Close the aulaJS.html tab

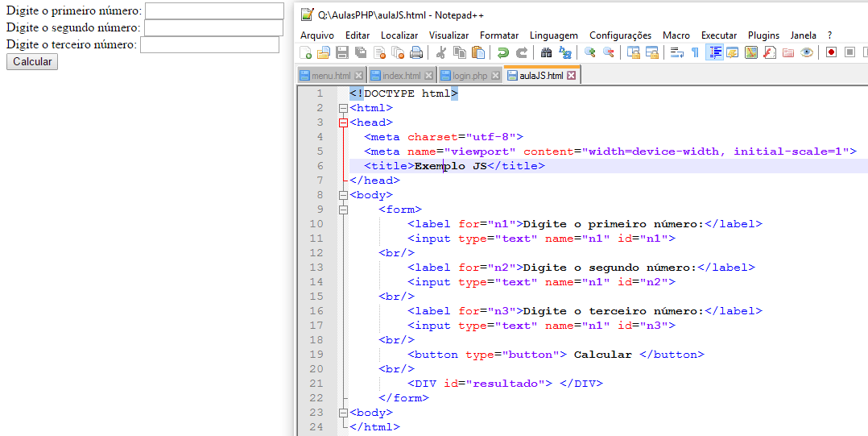572,75
